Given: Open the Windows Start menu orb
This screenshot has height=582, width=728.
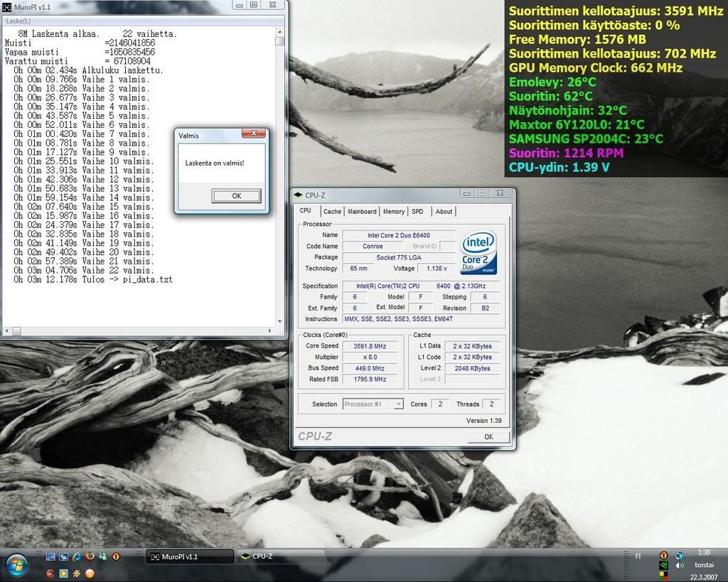Looking at the screenshot, I should tap(17, 565).
